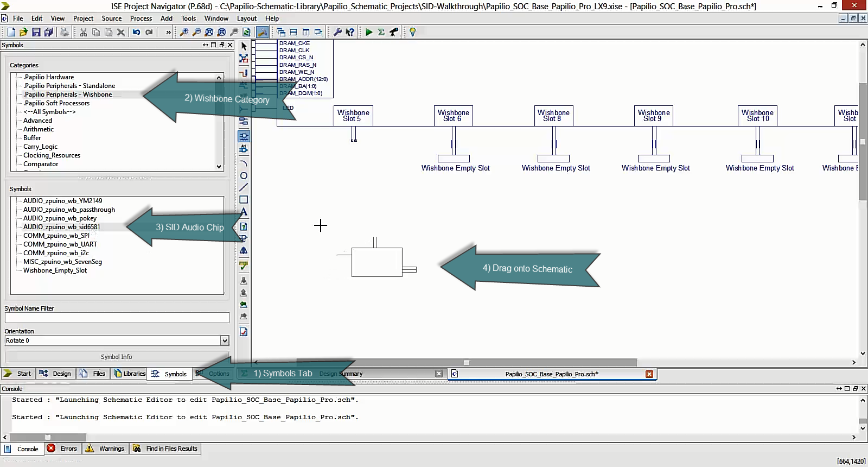This screenshot has width=868, height=467.
Task: Switch to the Files tab
Action: (93, 374)
